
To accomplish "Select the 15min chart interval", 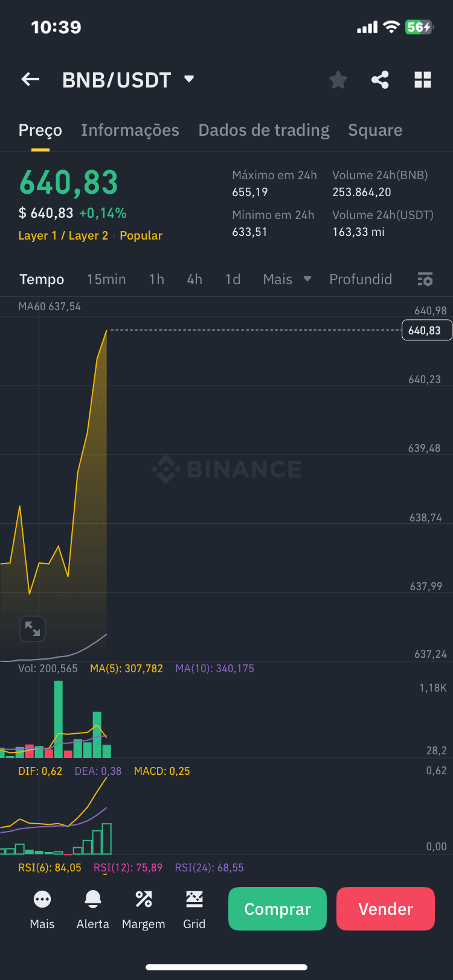I will (106, 279).
